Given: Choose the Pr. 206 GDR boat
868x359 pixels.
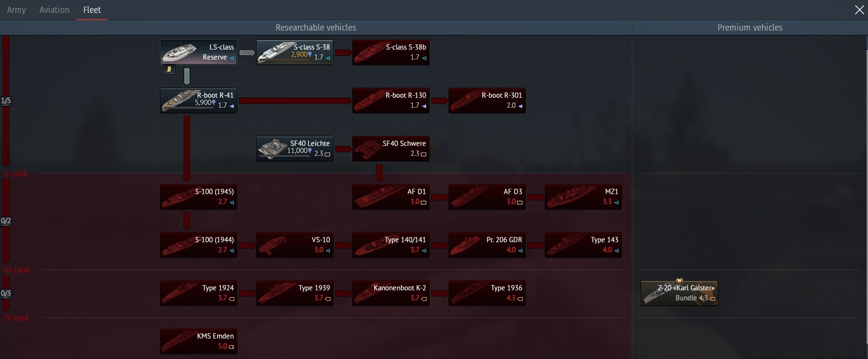Looking at the screenshot, I should 487,245.
